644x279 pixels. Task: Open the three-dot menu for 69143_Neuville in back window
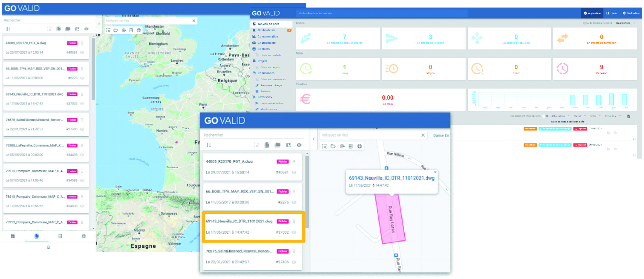tap(82, 94)
